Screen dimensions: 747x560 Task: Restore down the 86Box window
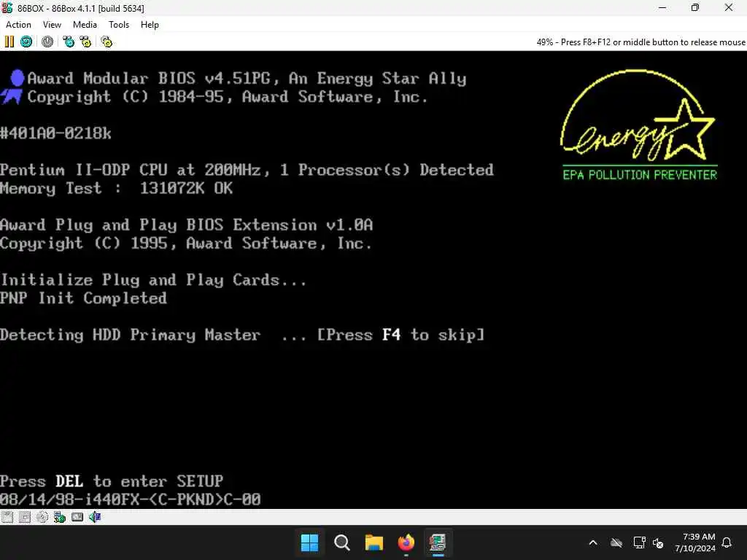[x=695, y=8]
